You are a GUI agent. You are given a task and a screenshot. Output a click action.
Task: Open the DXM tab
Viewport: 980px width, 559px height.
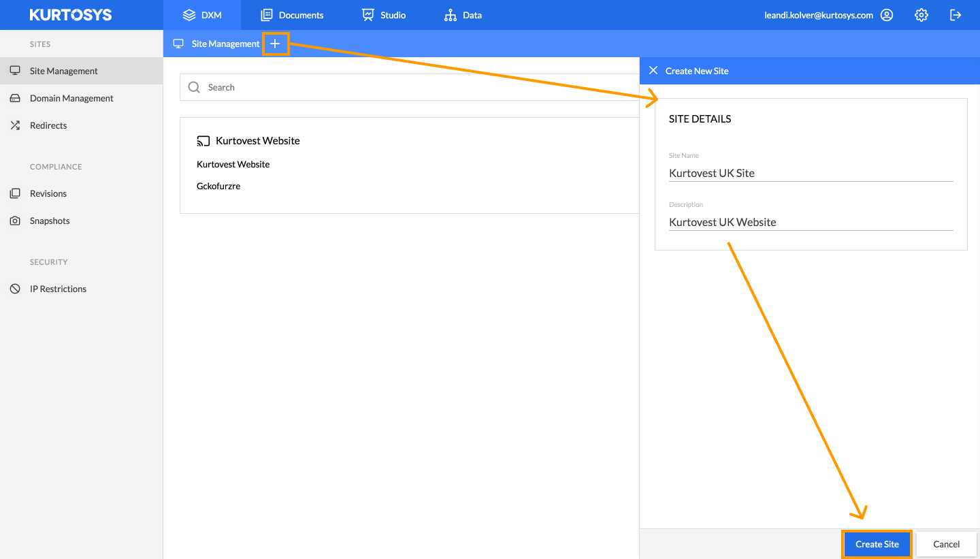[x=202, y=15]
